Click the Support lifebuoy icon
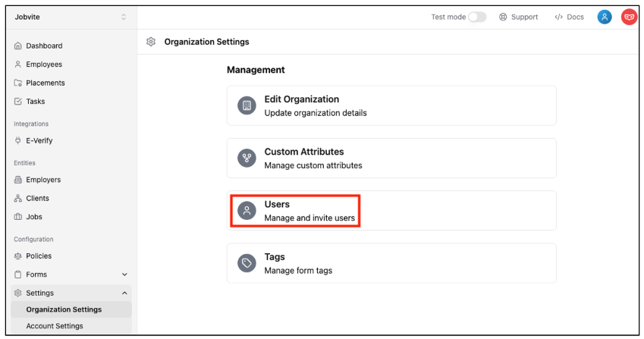 (503, 17)
